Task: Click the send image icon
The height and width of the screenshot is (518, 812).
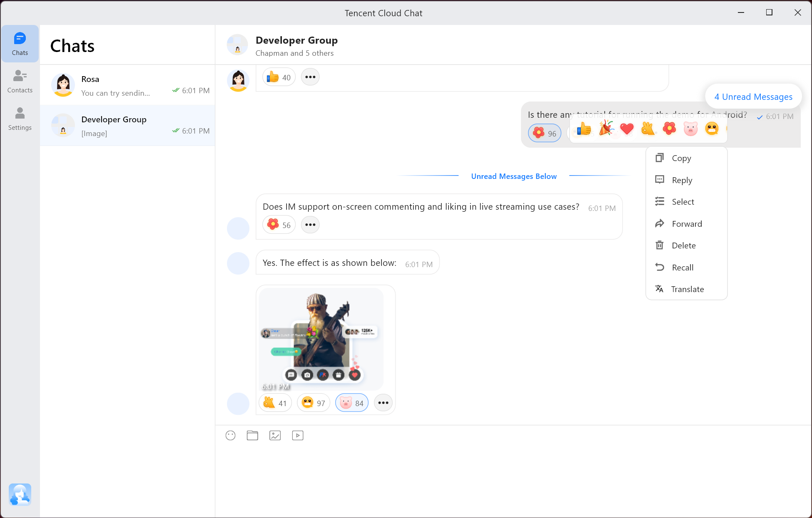Action: pos(275,435)
